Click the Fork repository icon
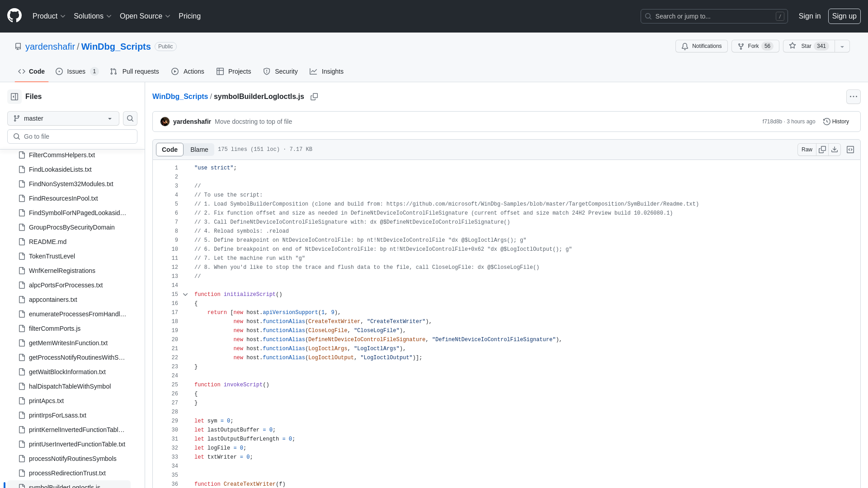 (x=741, y=46)
